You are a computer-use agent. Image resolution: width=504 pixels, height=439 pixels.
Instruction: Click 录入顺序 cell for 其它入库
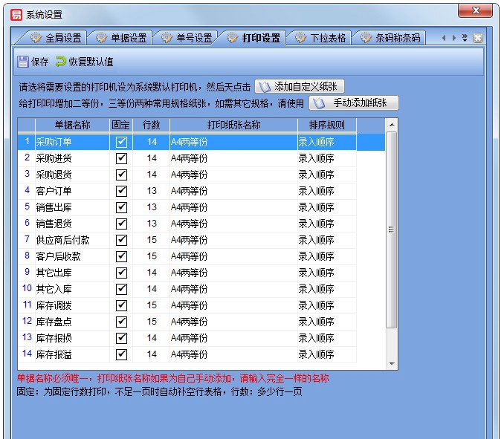(x=327, y=289)
